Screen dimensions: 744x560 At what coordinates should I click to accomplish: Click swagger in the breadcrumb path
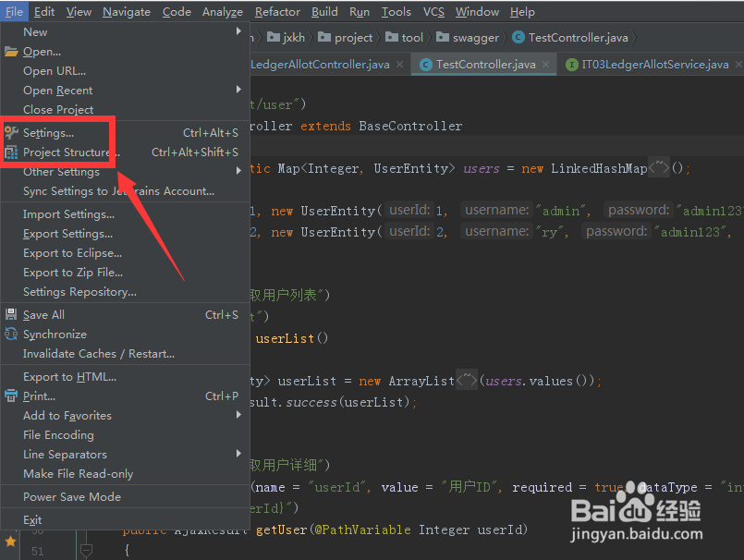476,38
